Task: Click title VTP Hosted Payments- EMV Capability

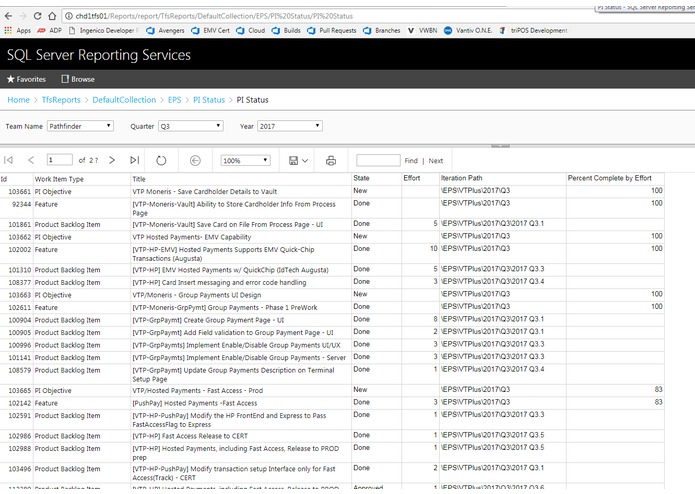Action: 191,237
